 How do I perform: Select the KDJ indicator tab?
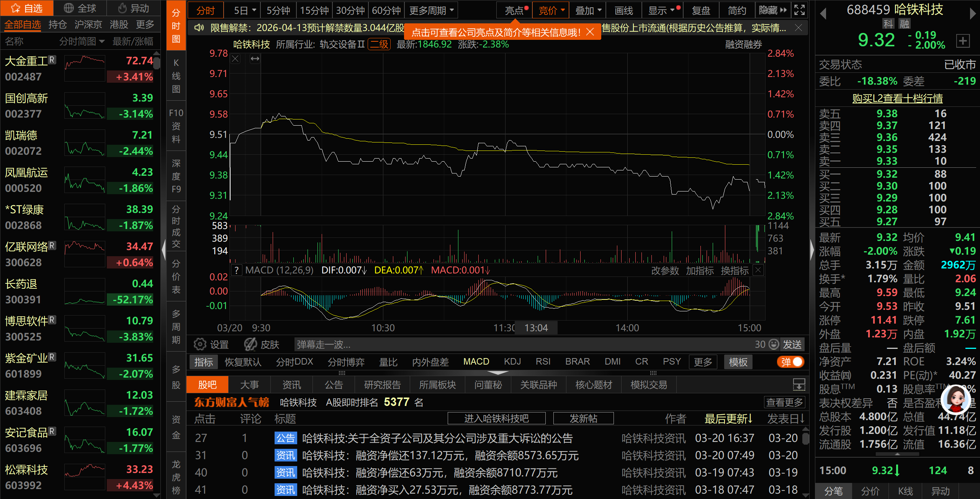coord(512,362)
